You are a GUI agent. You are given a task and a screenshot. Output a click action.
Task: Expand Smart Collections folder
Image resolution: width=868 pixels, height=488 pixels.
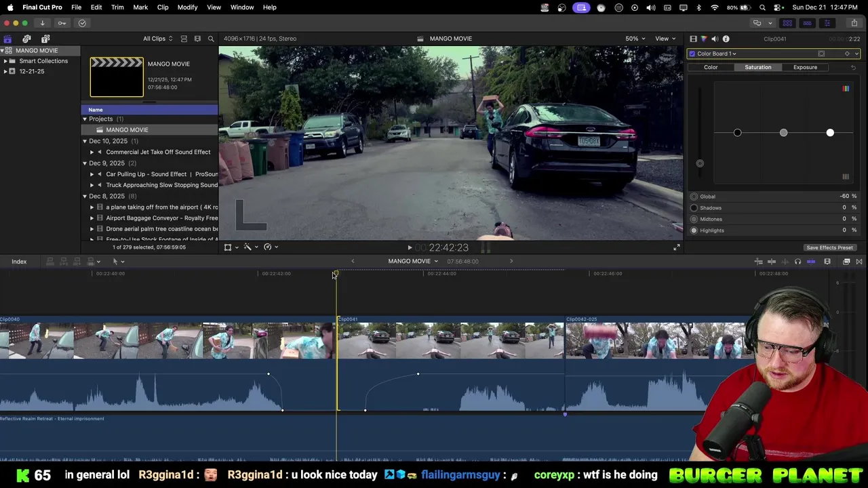pos(5,61)
